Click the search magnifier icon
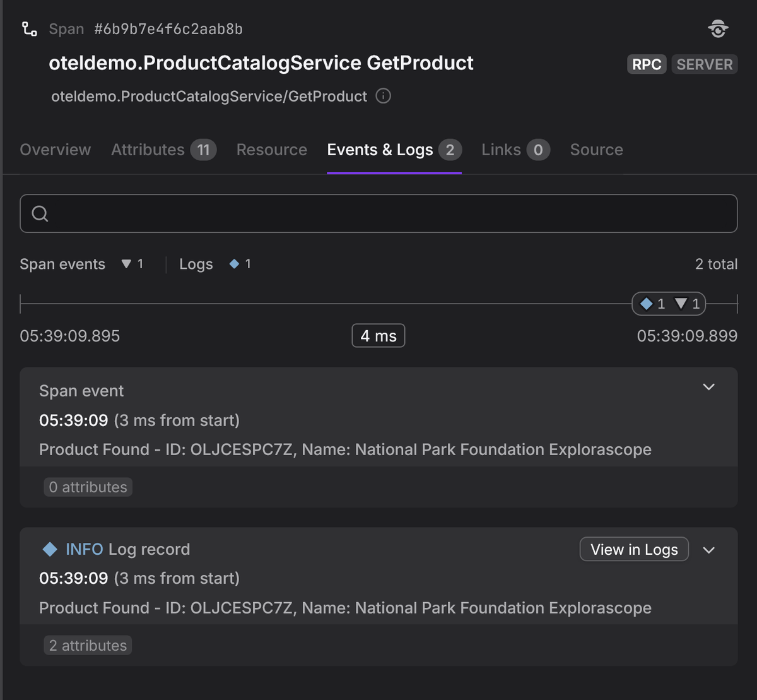757x700 pixels. click(x=40, y=214)
